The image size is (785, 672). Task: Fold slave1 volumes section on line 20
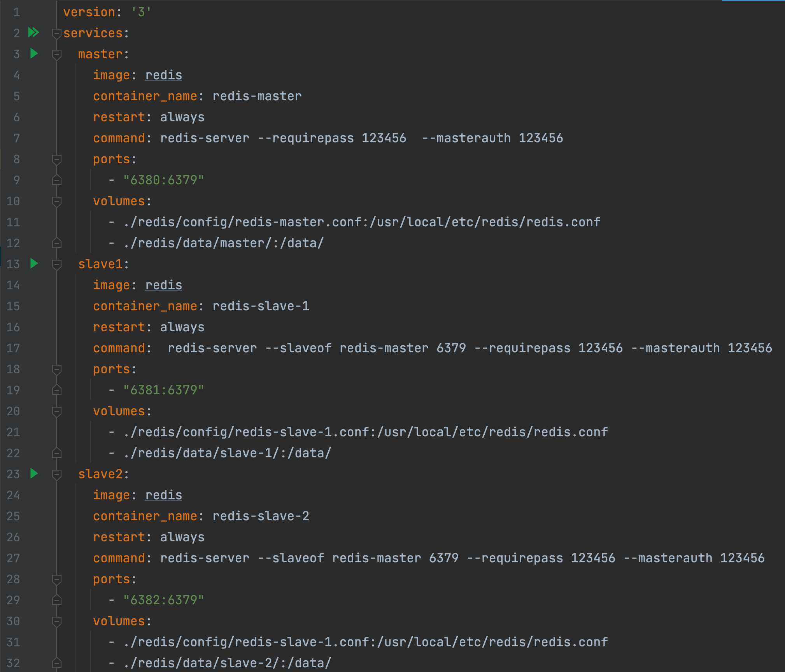coord(57,411)
